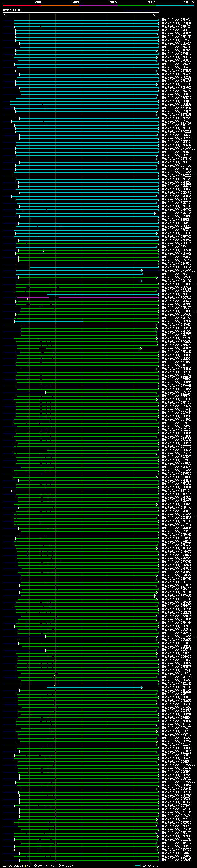Click the white query sequence ruler bar
Screen dimensions: 197x868
coord(81,13)
